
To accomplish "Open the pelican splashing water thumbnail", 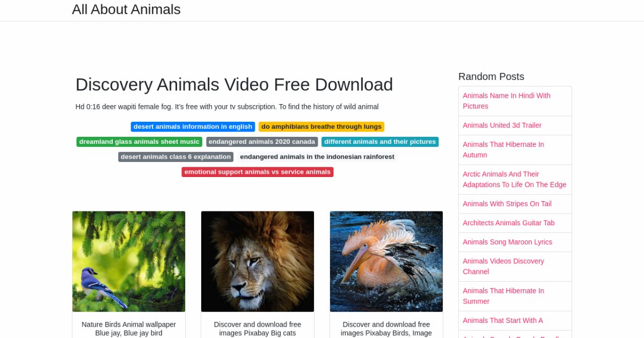I will tap(386, 261).
